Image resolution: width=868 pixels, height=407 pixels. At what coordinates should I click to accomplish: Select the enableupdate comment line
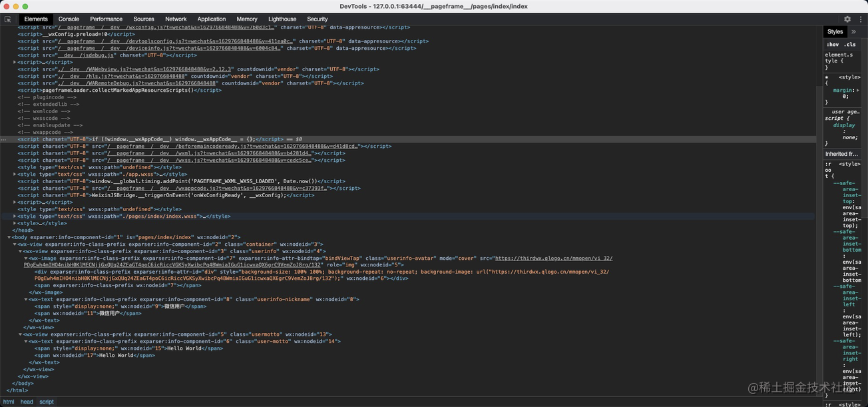(x=50, y=125)
